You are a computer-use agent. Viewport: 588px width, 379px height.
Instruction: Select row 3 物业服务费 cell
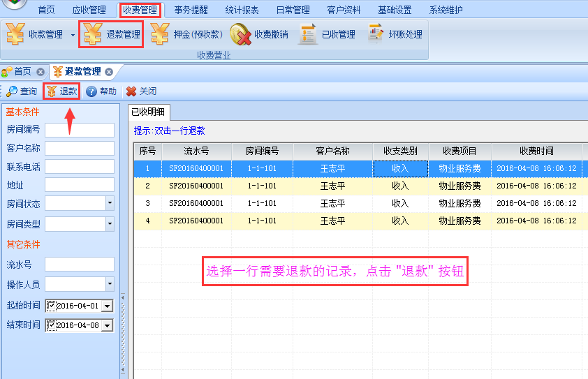pyautogui.click(x=460, y=203)
